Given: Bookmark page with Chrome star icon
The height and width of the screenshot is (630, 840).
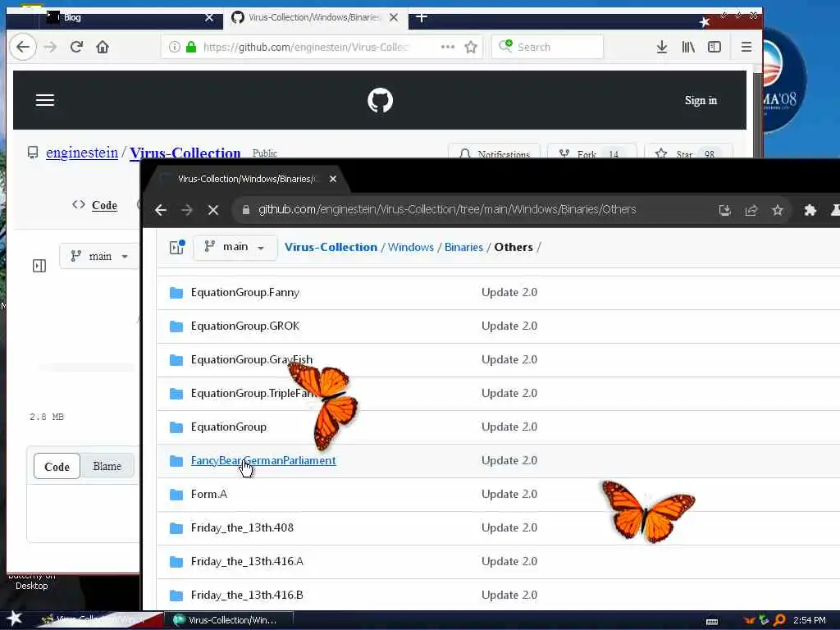Looking at the screenshot, I should coord(778,210).
